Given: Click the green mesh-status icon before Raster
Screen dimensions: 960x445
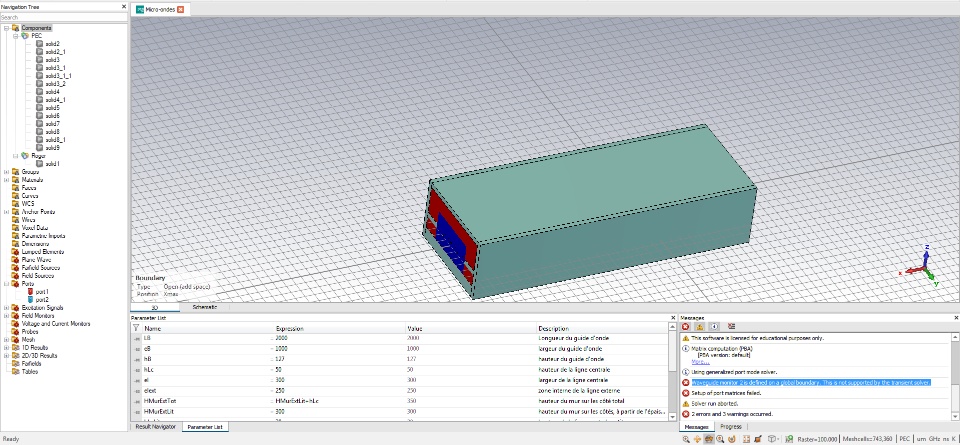Looking at the screenshot, I should [789, 439].
